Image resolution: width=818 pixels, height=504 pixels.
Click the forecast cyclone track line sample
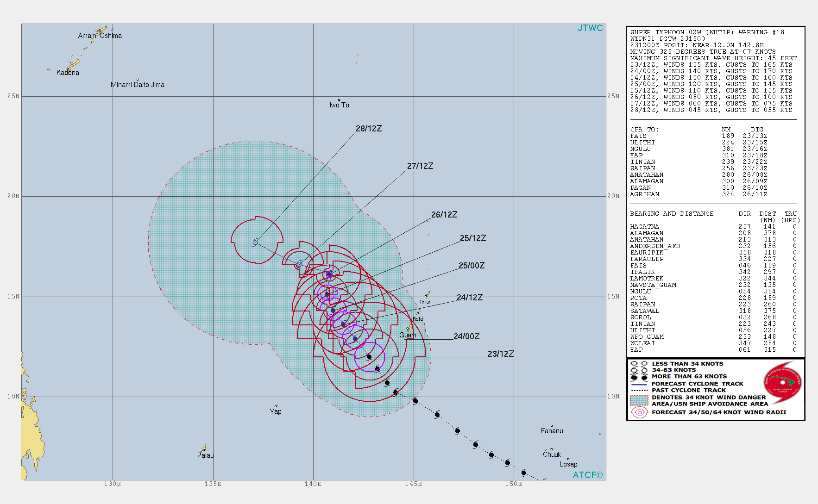tap(639, 384)
